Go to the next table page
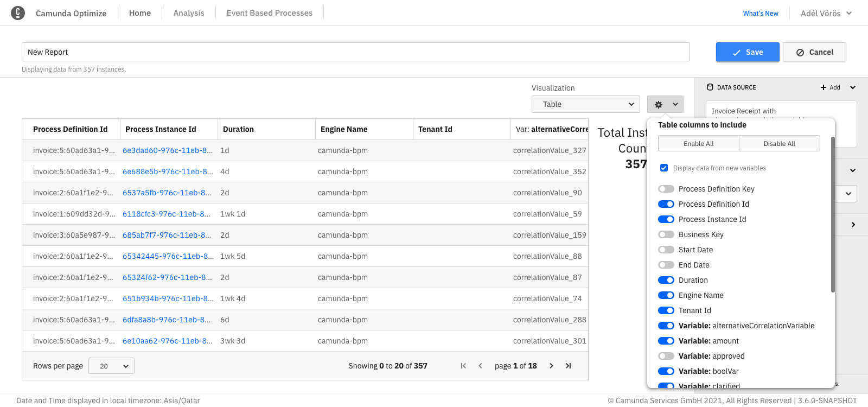The image size is (868, 407). [551, 366]
